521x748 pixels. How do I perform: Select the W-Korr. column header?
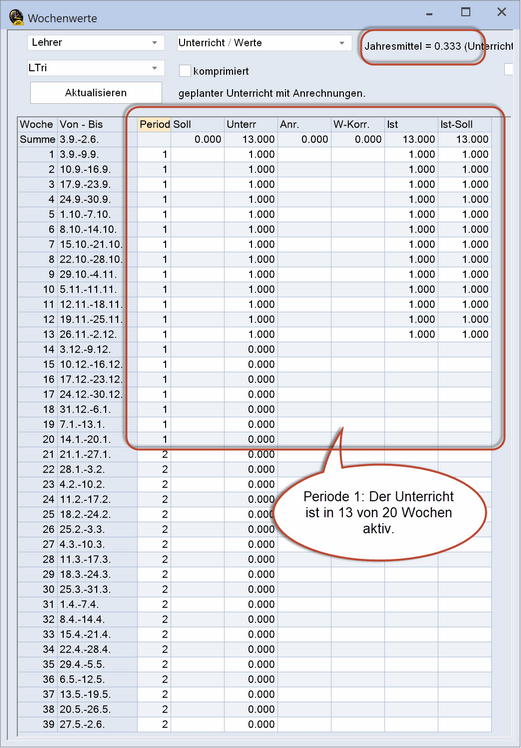tap(358, 125)
